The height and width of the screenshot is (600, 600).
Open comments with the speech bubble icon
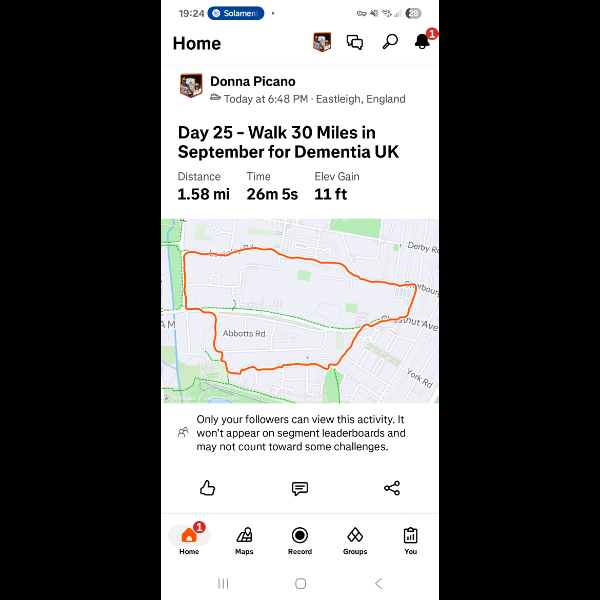click(300, 488)
